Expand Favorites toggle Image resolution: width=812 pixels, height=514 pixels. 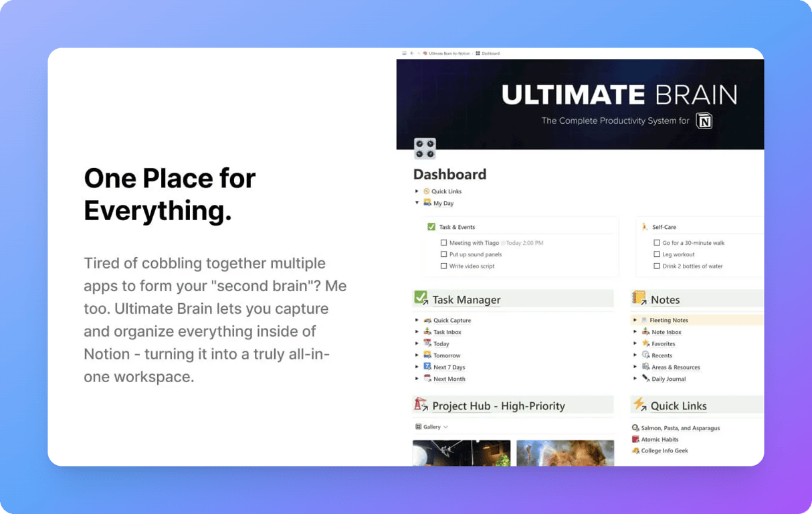click(635, 343)
